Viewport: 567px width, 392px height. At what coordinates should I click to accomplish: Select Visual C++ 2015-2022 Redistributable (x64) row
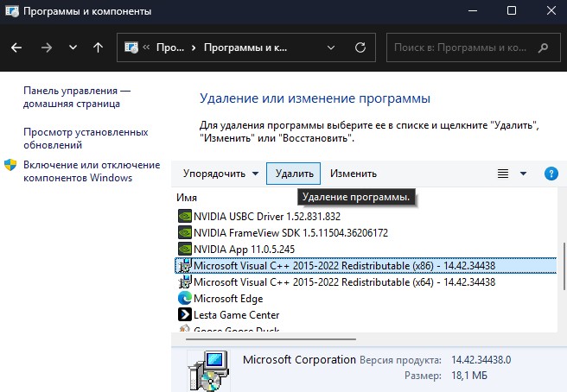click(x=366, y=281)
